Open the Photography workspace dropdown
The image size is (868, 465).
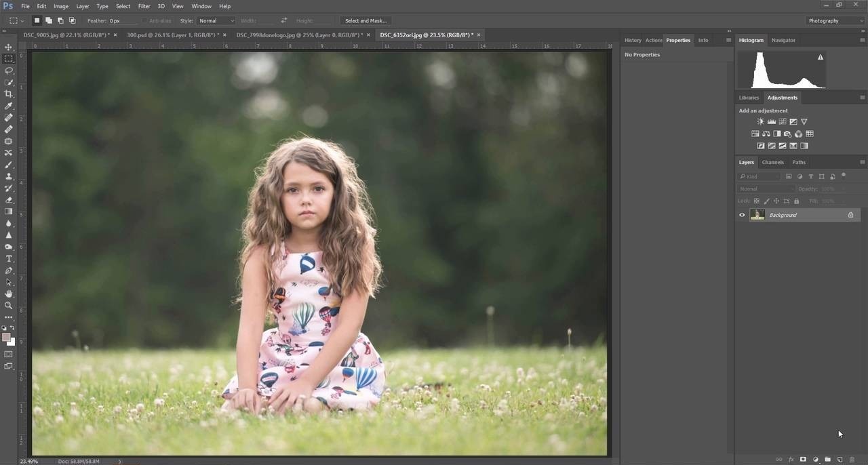[x=835, y=21]
